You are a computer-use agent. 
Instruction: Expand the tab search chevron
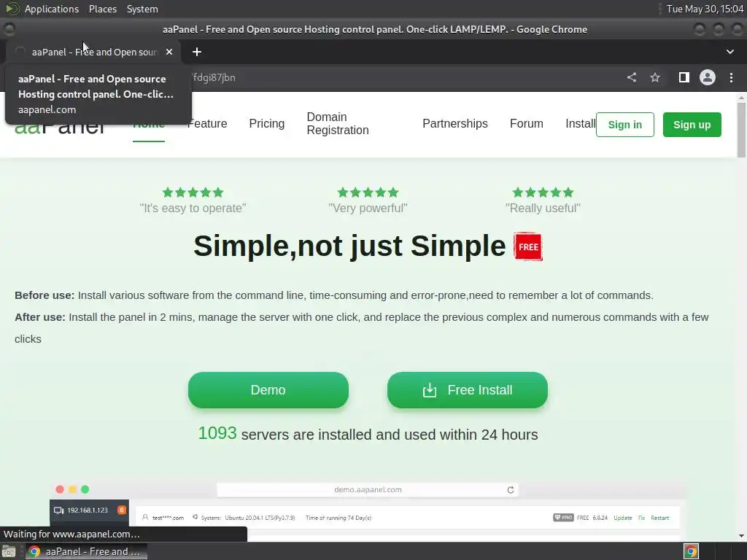pos(729,52)
